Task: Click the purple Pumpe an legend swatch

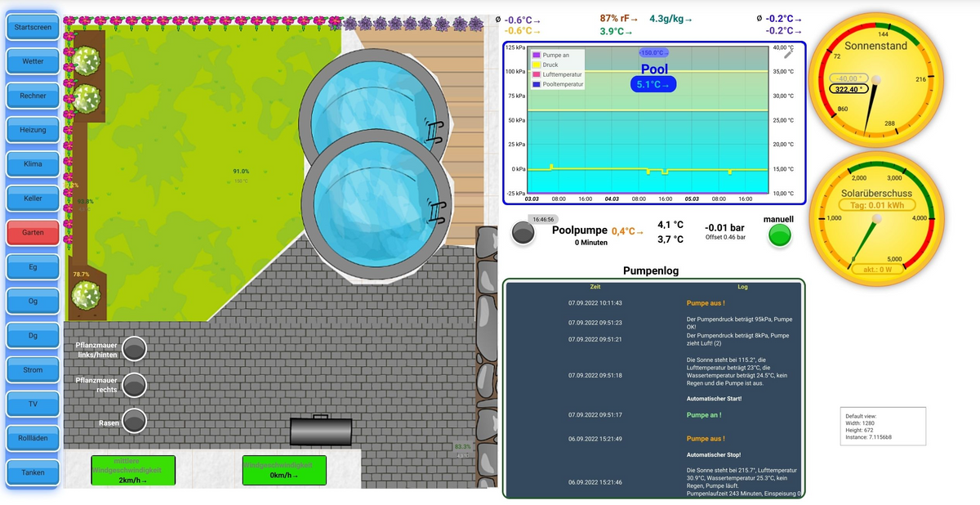Action: click(537, 55)
